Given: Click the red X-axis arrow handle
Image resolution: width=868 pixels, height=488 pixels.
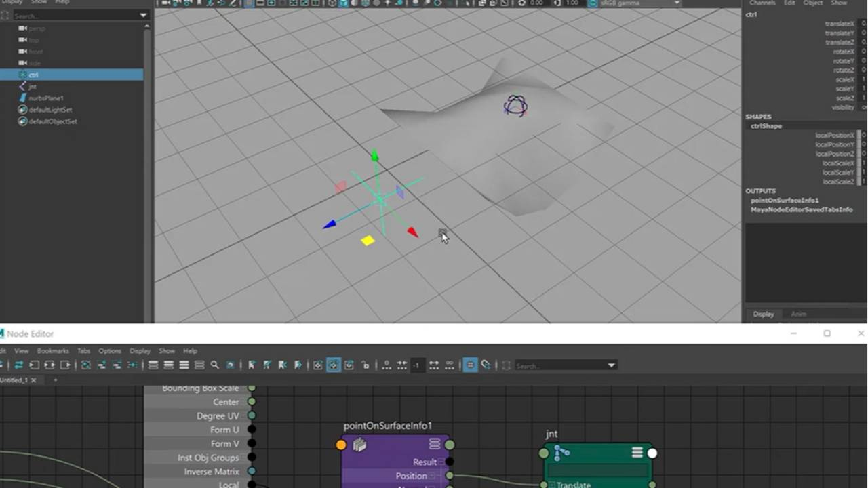Looking at the screenshot, I should pyautogui.click(x=412, y=232).
